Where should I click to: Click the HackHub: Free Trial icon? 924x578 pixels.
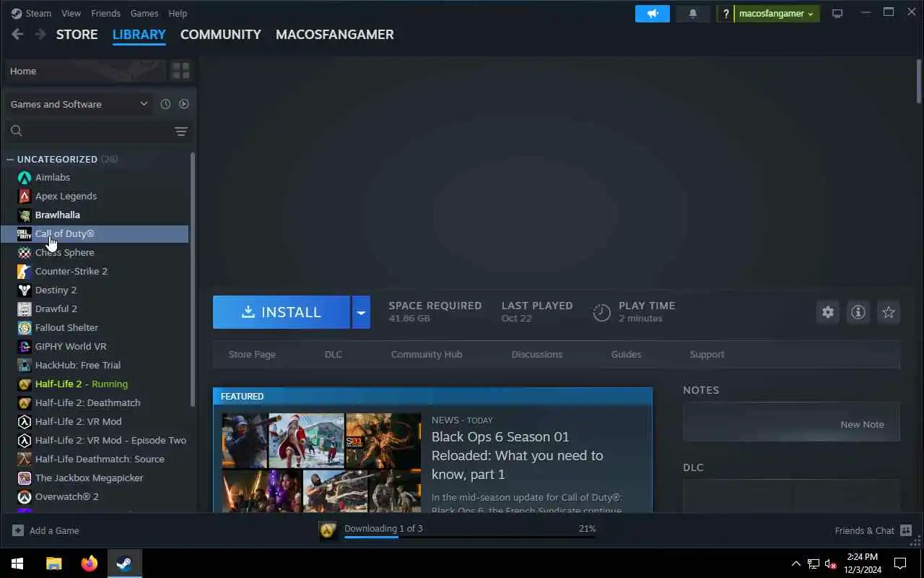pos(25,366)
